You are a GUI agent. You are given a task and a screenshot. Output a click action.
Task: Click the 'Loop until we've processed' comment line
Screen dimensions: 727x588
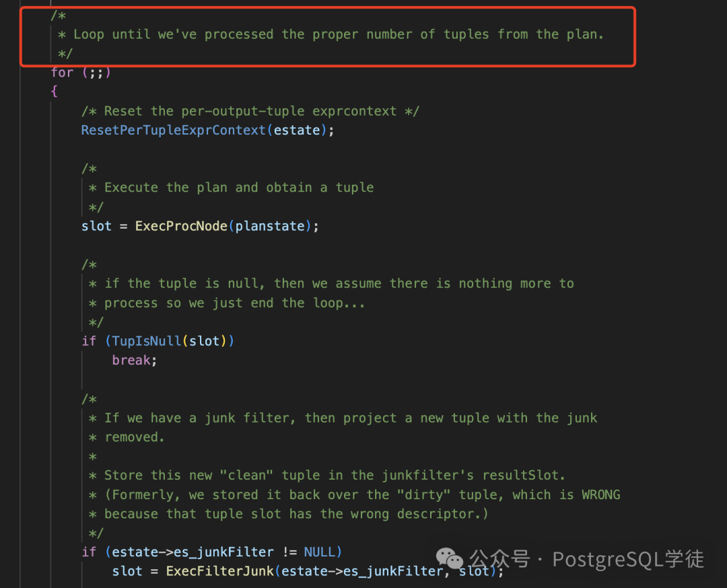click(x=331, y=35)
